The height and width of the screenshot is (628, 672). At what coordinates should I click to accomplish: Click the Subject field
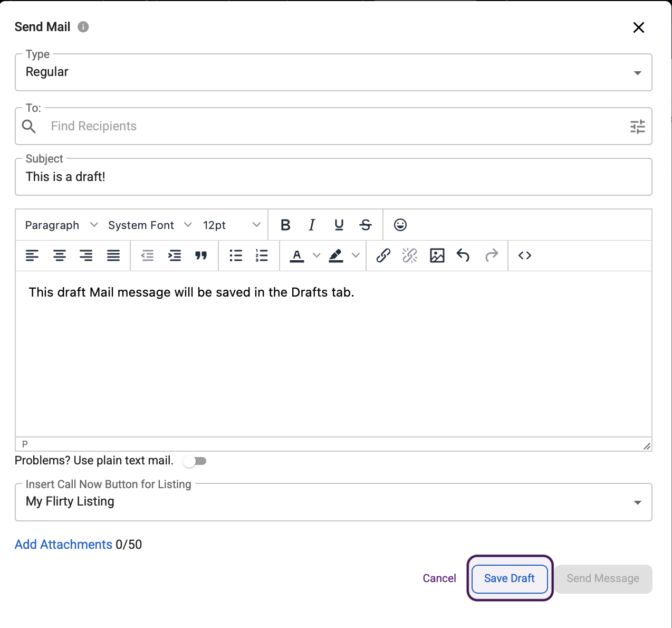tap(333, 177)
